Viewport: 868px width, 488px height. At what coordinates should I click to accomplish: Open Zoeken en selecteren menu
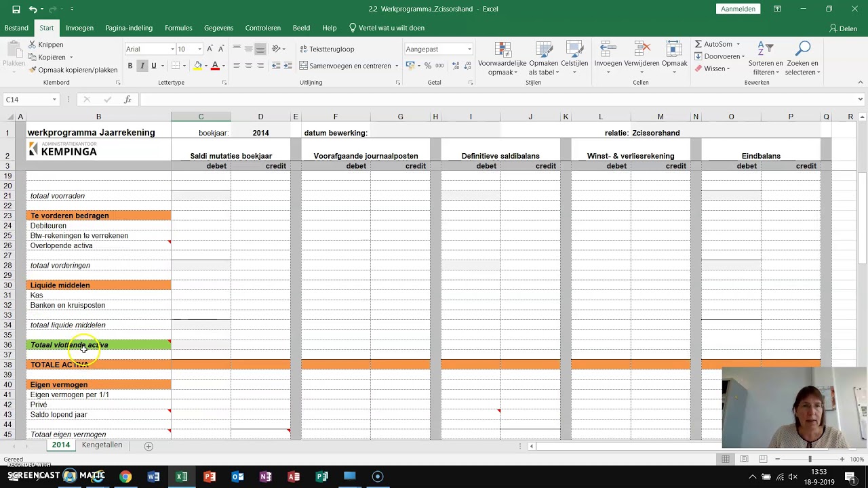coord(803,58)
